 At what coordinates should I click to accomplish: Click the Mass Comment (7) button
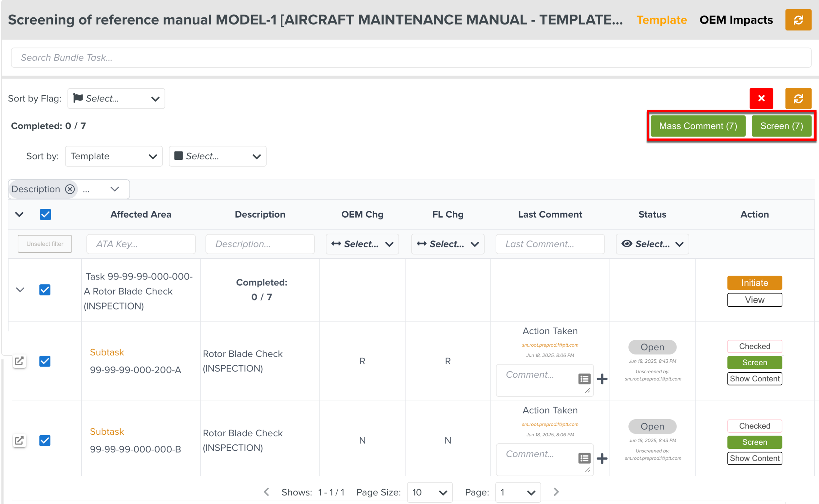(x=698, y=126)
